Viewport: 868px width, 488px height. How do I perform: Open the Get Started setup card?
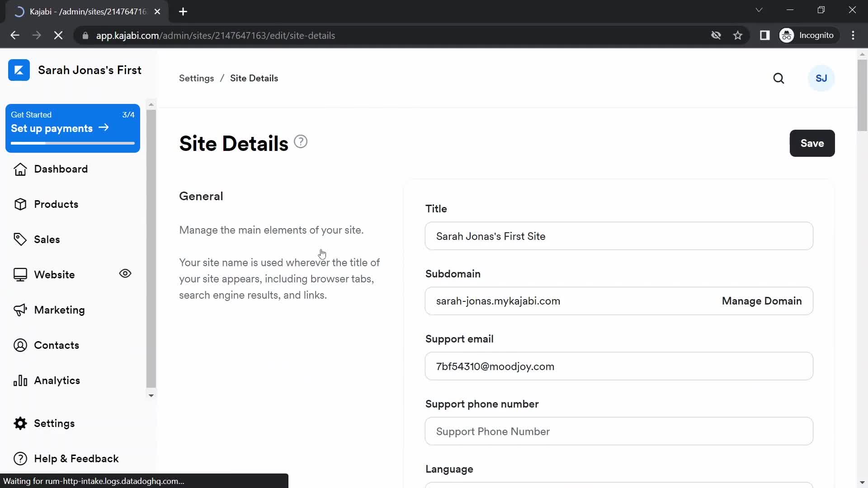click(x=73, y=128)
